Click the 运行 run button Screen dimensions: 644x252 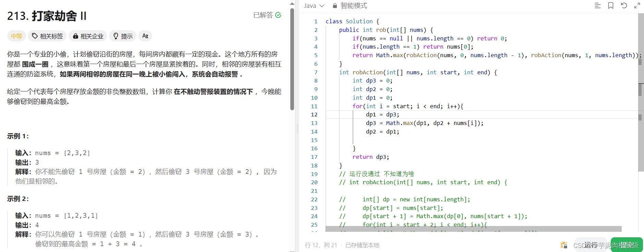tap(591, 245)
